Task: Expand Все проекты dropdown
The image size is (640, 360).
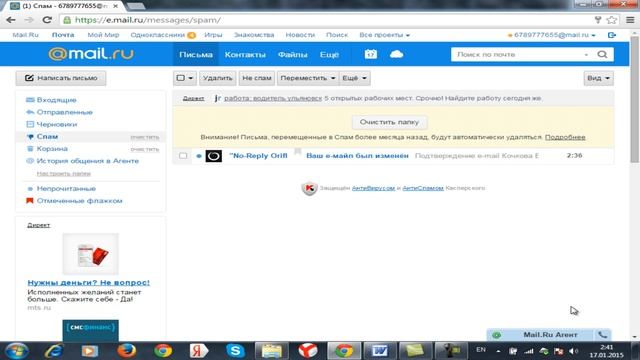Action: point(384,35)
